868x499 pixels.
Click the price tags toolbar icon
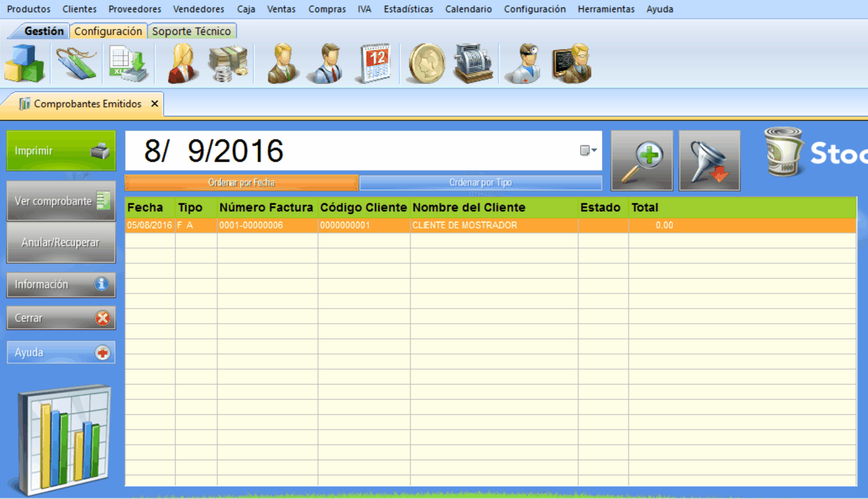(76, 63)
